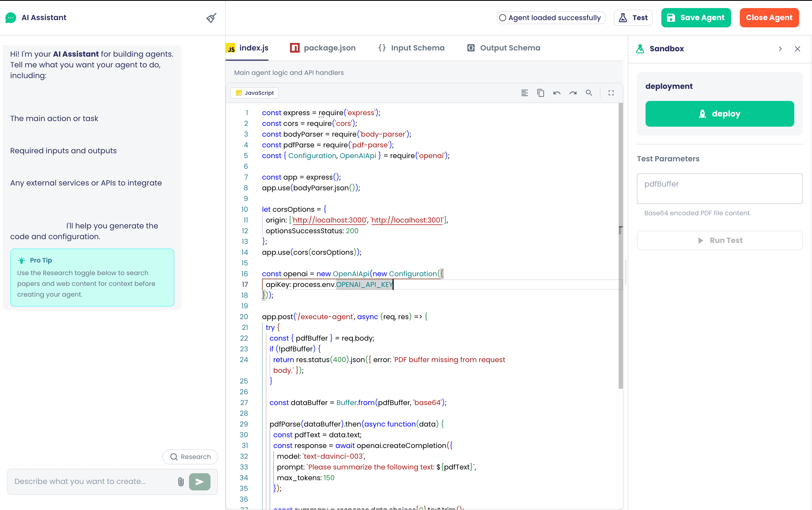
Task: Save the current agent
Action: 696,17
